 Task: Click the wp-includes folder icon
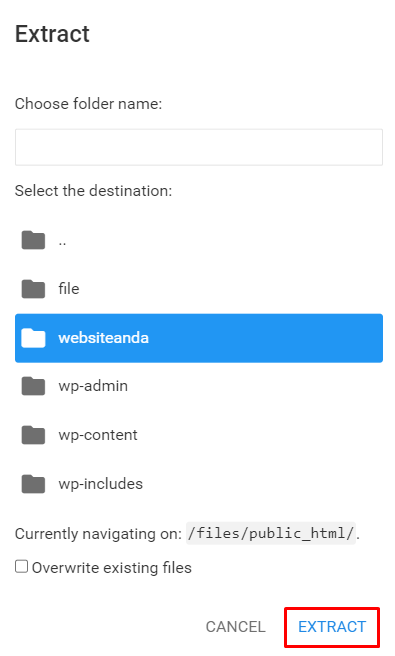33,484
